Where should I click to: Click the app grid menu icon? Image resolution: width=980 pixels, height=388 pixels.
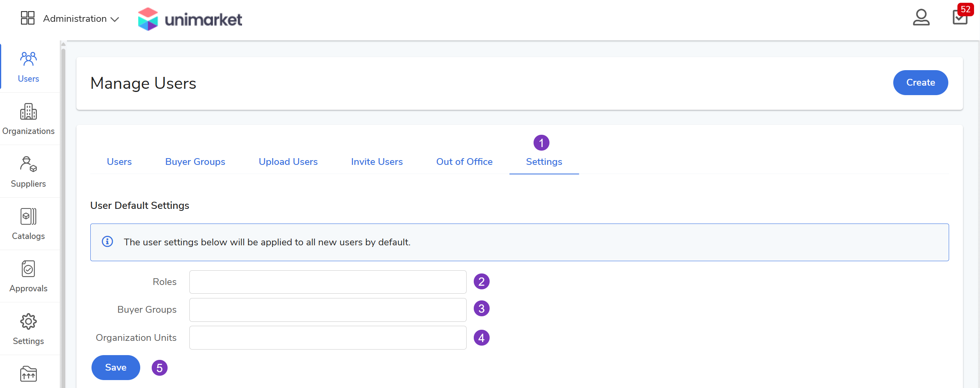pos(28,18)
